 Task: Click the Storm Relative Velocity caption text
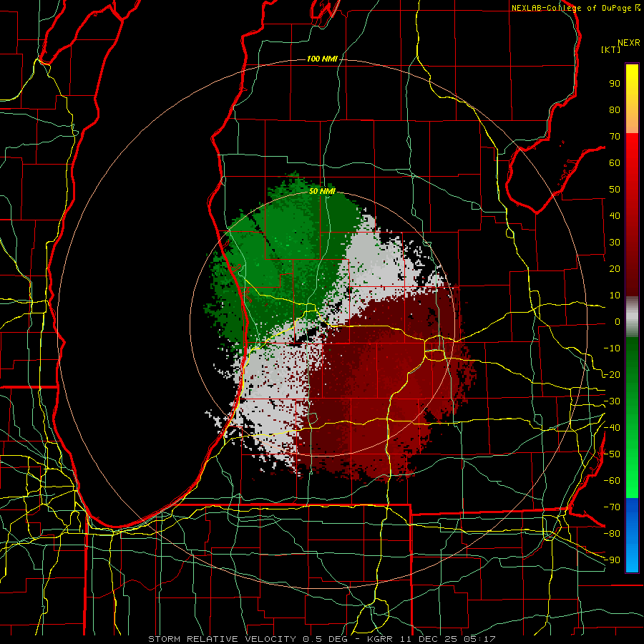tap(322, 639)
